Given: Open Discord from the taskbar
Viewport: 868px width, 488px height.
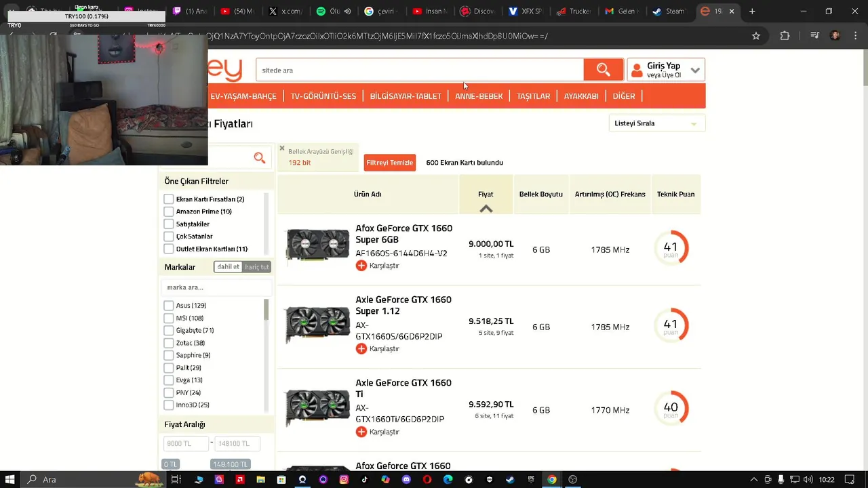Looking at the screenshot, I should 406,479.
